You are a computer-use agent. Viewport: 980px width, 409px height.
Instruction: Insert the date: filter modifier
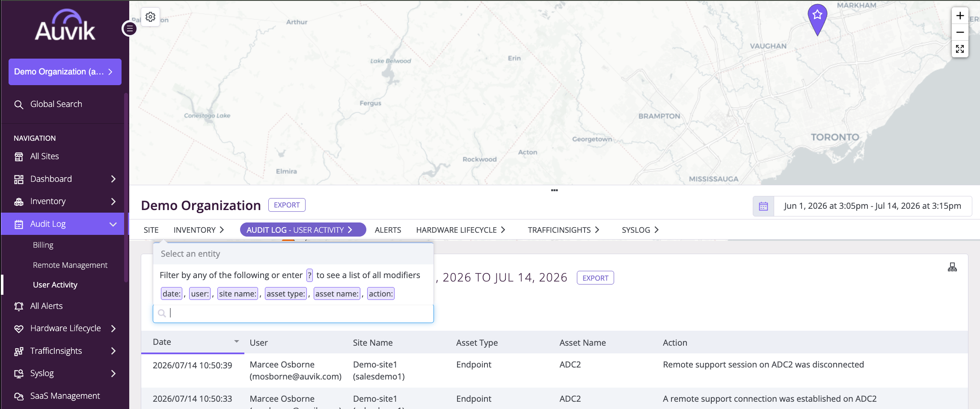click(172, 293)
